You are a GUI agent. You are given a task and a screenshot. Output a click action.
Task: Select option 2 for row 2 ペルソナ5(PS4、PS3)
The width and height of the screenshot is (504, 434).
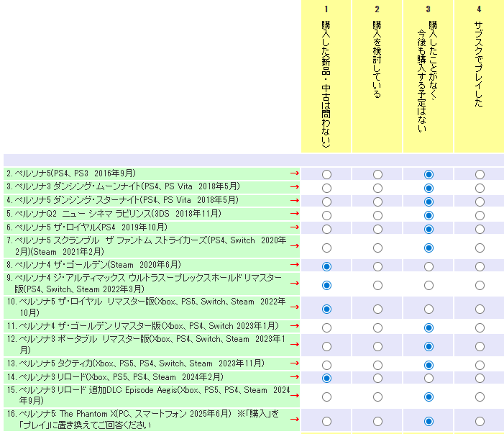[377, 174]
